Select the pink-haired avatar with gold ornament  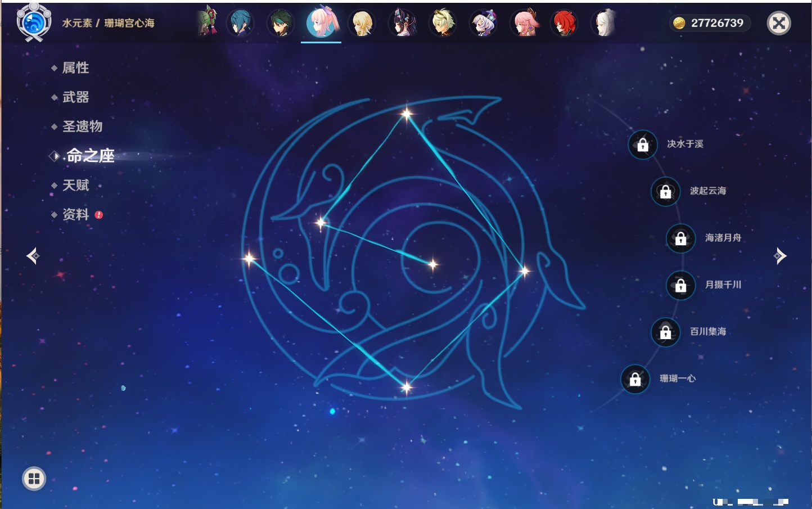click(524, 23)
